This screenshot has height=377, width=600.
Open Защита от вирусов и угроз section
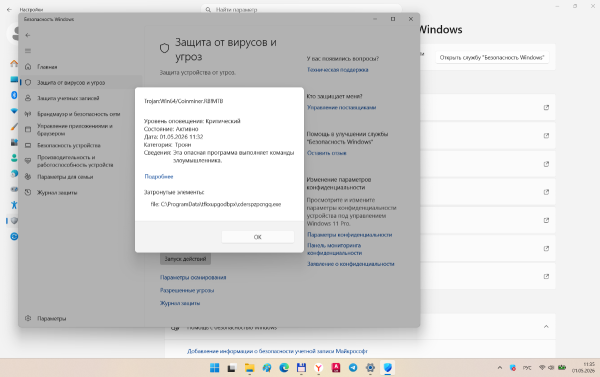point(81,82)
